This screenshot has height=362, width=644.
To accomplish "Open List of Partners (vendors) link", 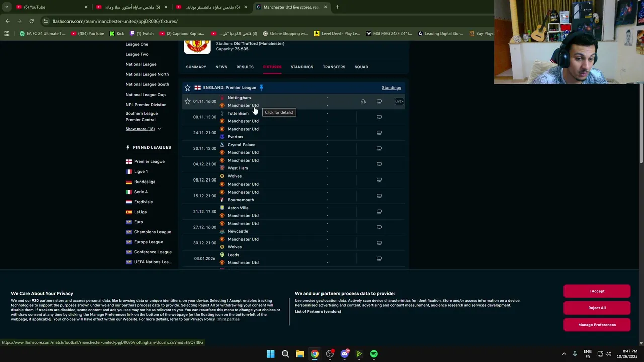I will pos(318,311).
